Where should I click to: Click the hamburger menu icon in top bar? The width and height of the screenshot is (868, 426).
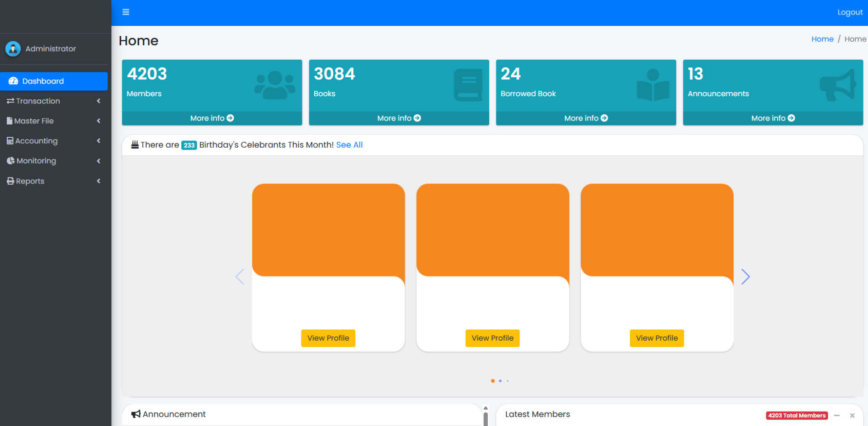coord(126,12)
